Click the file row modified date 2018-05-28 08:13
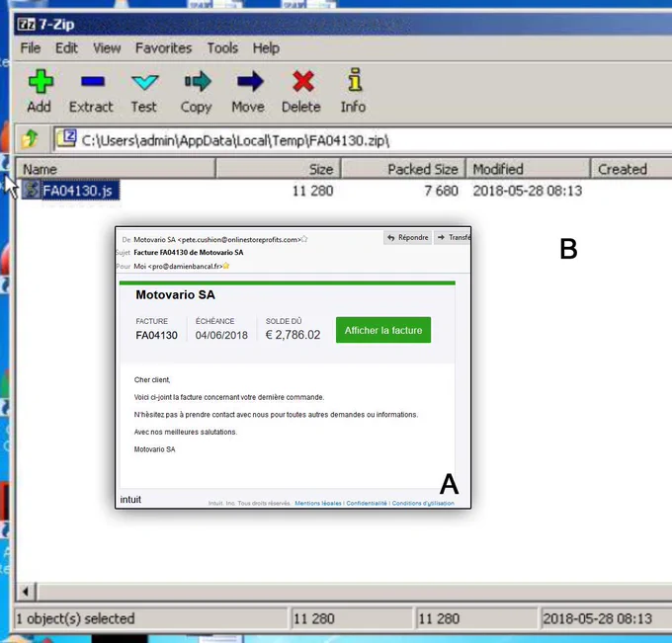The width and height of the screenshot is (672, 643). click(x=528, y=191)
